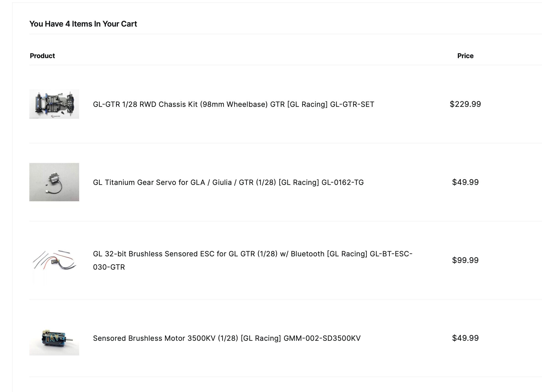The width and height of the screenshot is (542, 392).
Task: Click the Product column header
Action: (x=42, y=56)
